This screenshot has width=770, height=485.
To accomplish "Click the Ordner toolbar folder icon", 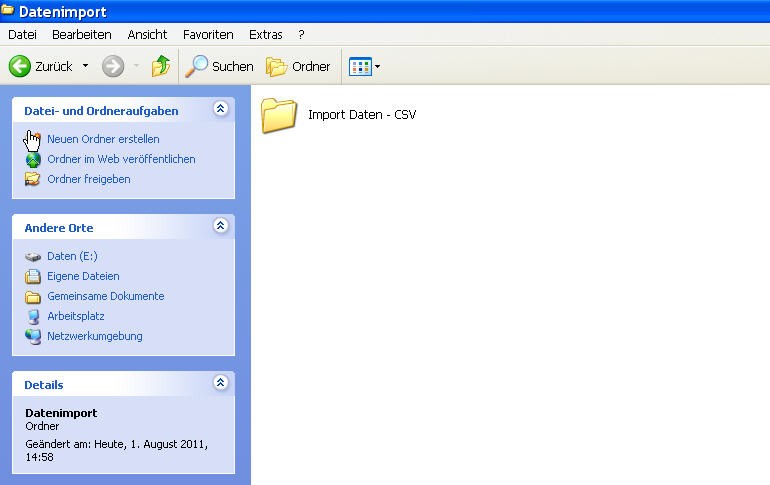I will click(x=276, y=67).
